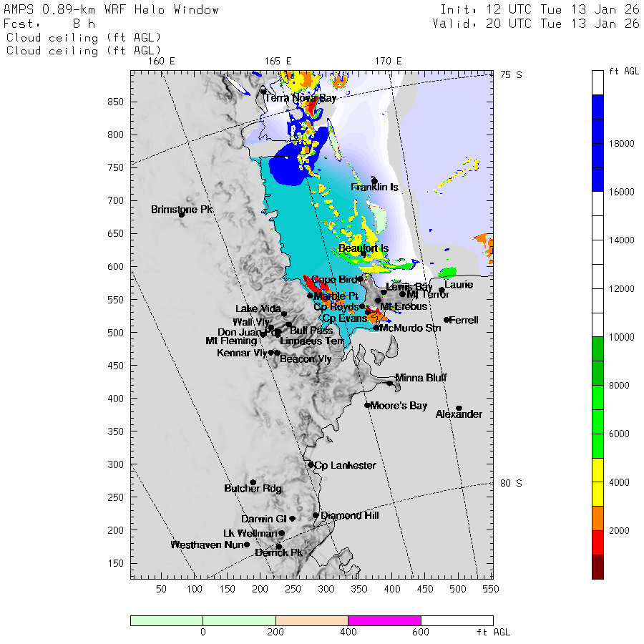Click the peach segment of bottom colorbar
The height and width of the screenshot is (644, 644).
coord(311,620)
